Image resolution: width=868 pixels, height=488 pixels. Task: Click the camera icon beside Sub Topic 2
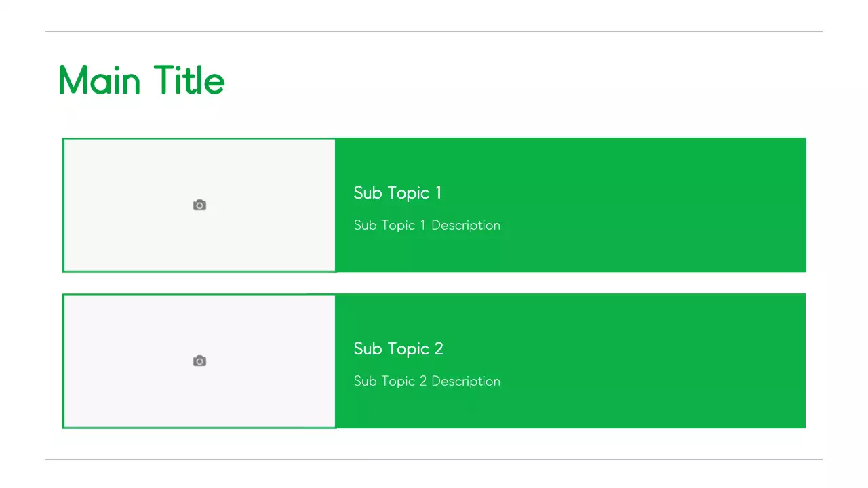[199, 361]
